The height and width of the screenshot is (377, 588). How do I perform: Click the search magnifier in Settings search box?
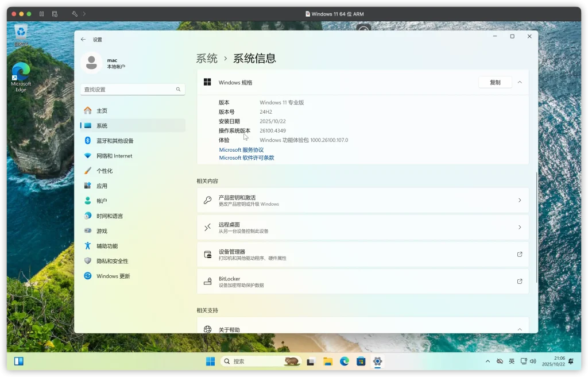pos(178,90)
